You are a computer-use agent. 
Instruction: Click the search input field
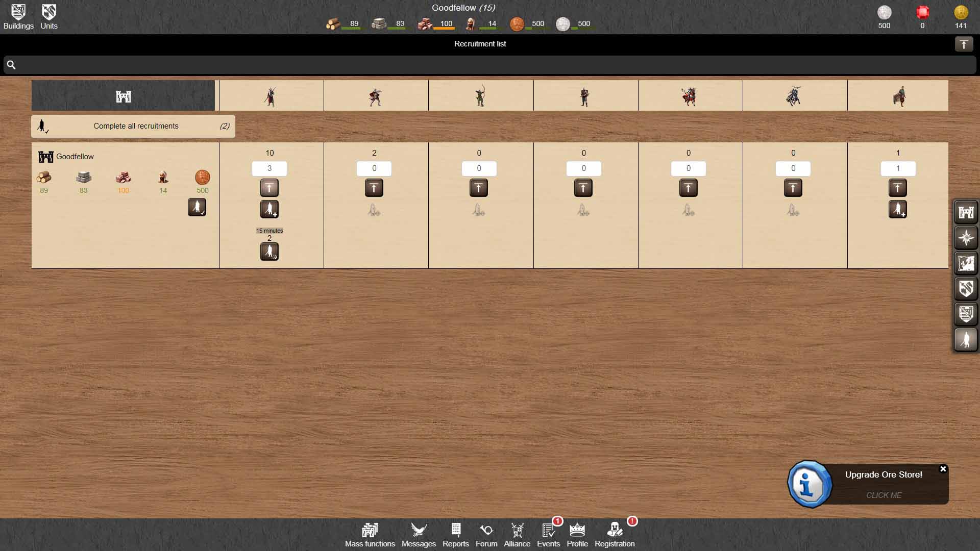tap(490, 65)
